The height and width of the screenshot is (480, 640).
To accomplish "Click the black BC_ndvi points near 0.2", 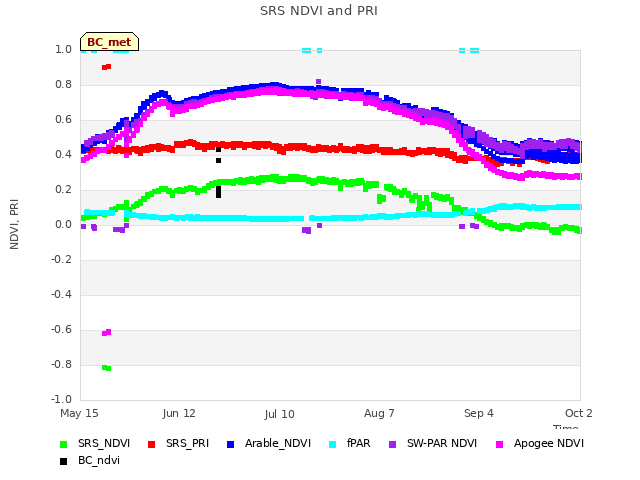I will pos(218,191).
